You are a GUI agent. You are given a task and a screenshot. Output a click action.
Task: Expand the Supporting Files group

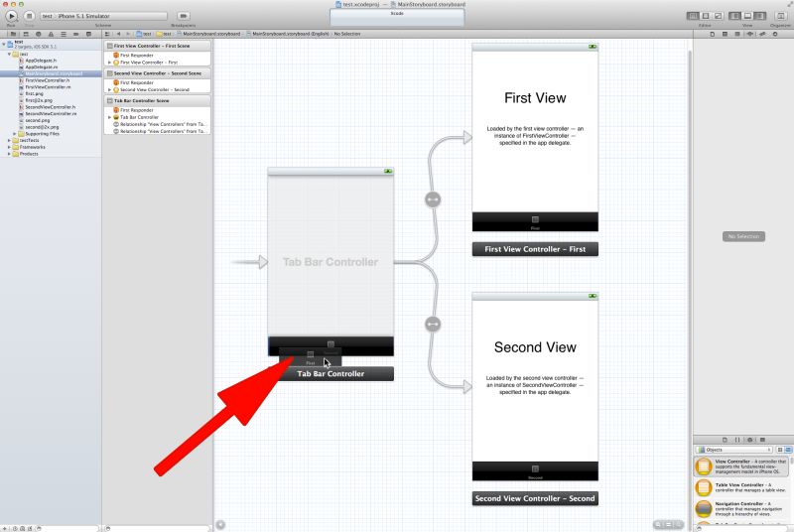pos(15,134)
